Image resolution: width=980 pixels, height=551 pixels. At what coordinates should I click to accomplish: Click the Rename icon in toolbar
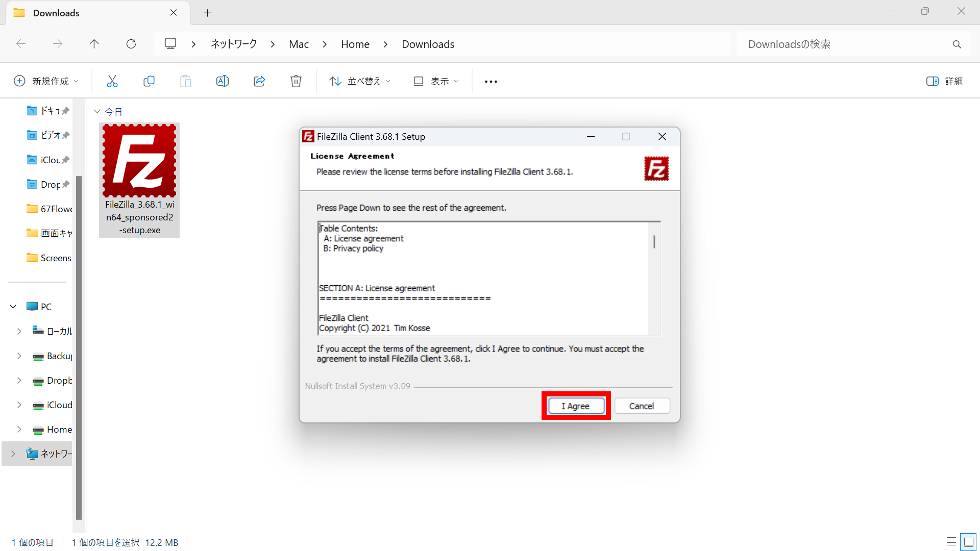coord(223,81)
